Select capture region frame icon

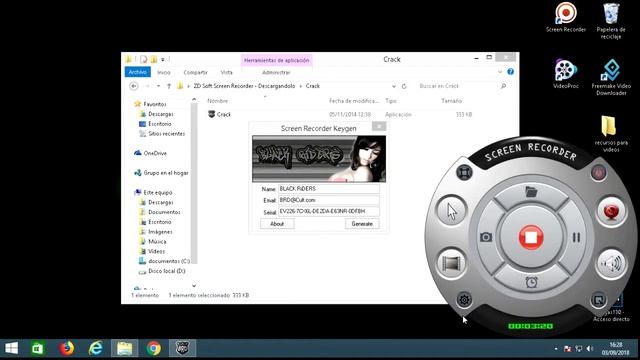point(464,173)
